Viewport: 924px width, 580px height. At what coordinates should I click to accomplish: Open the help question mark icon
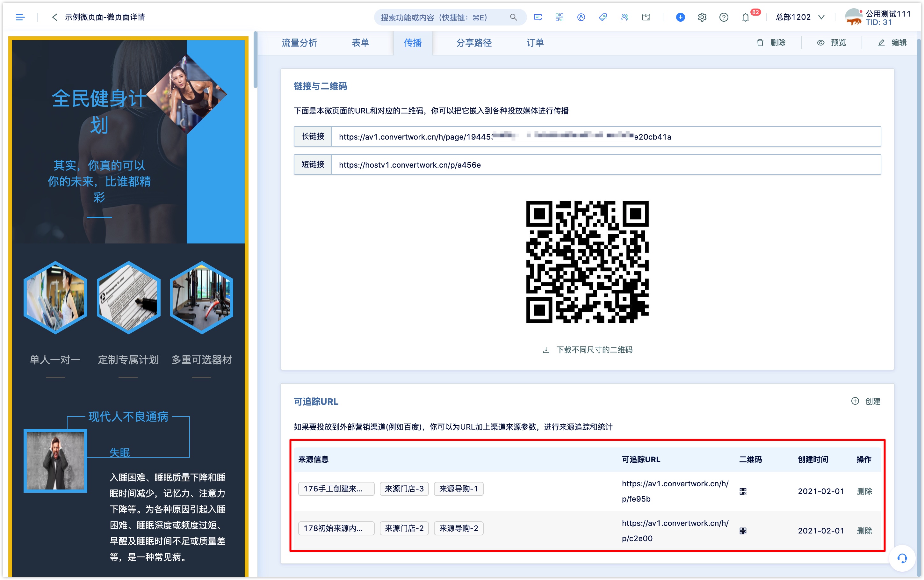724,17
